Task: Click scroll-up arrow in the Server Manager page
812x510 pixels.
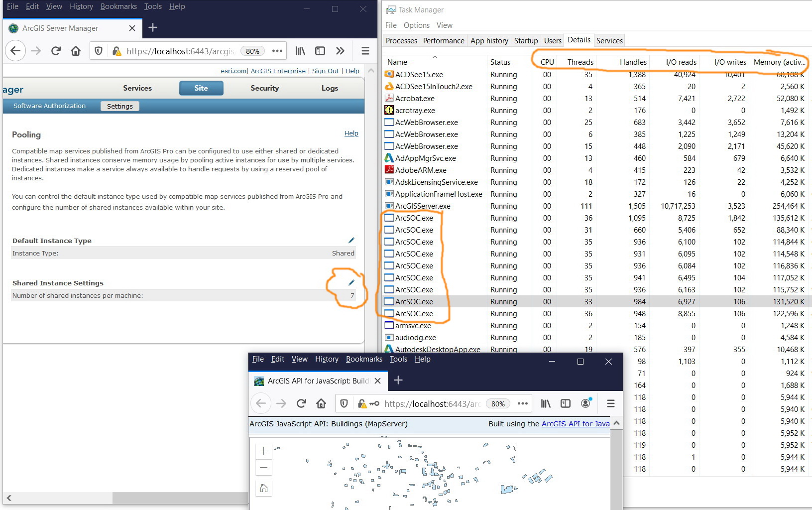Action: [x=371, y=71]
